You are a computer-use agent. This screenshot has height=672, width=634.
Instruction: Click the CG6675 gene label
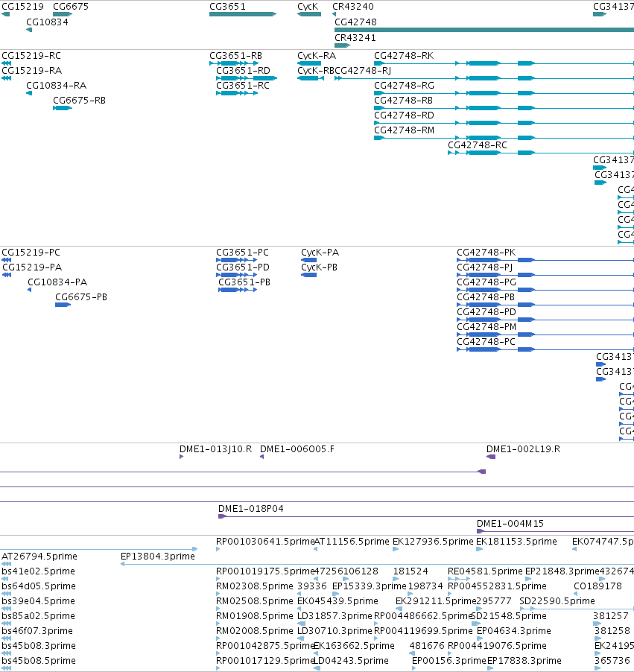point(71,7)
